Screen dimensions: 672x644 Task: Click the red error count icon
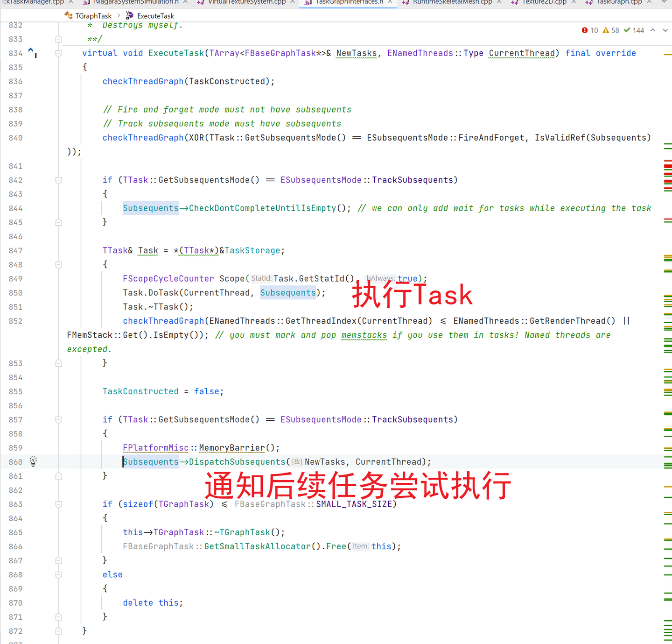(x=584, y=30)
